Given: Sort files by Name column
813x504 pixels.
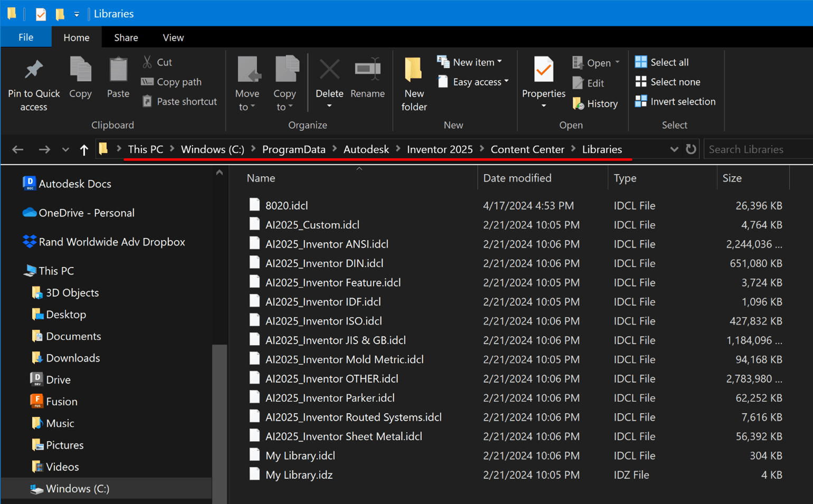Looking at the screenshot, I should (x=261, y=178).
